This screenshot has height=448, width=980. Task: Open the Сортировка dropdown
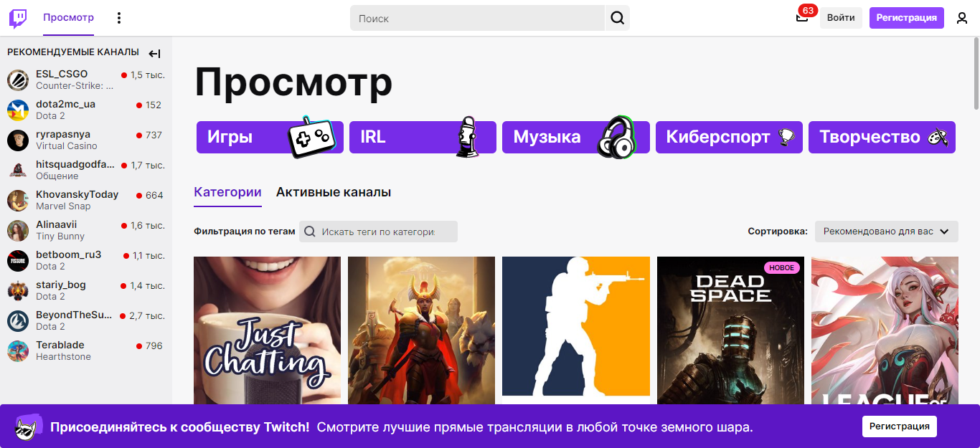click(x=886, y=232)
